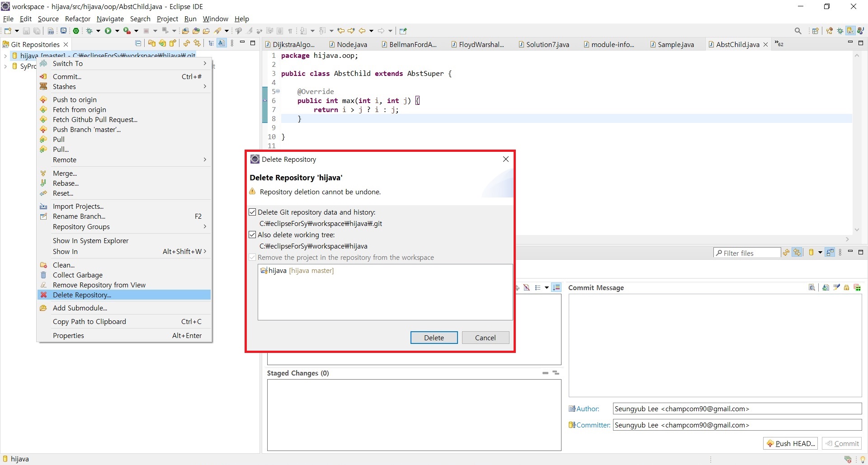Open the Run button dropdown arrow

point(117,31)
